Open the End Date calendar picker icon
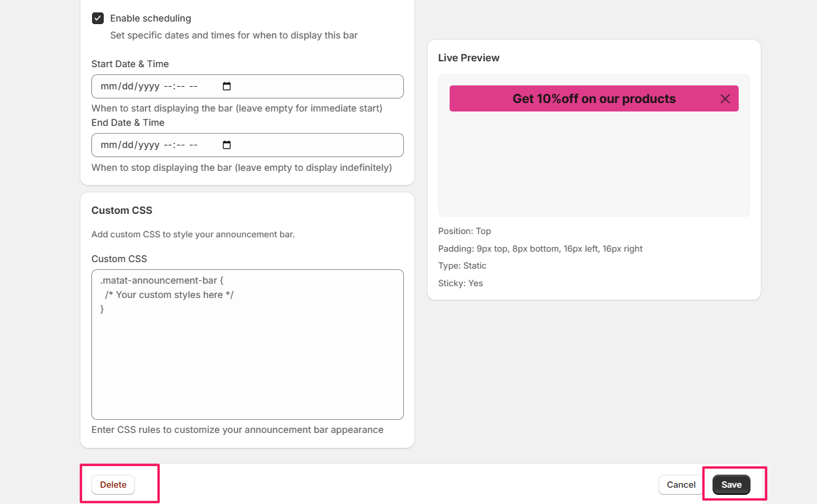 (x=227, y=145)
